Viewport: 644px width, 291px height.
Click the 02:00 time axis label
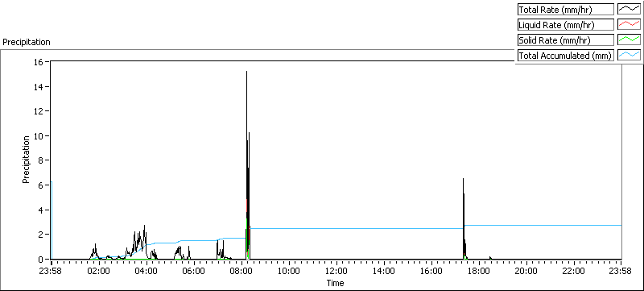(98, 271)
